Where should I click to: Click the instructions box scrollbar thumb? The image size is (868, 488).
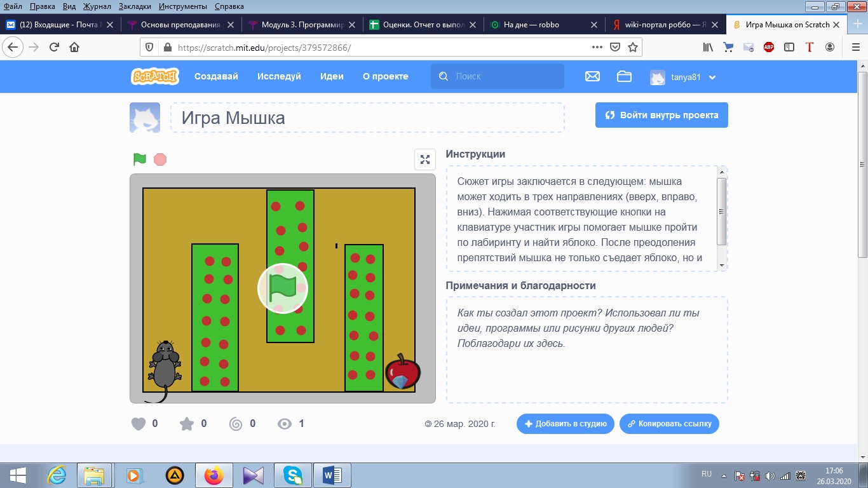[x=721, y=212]
